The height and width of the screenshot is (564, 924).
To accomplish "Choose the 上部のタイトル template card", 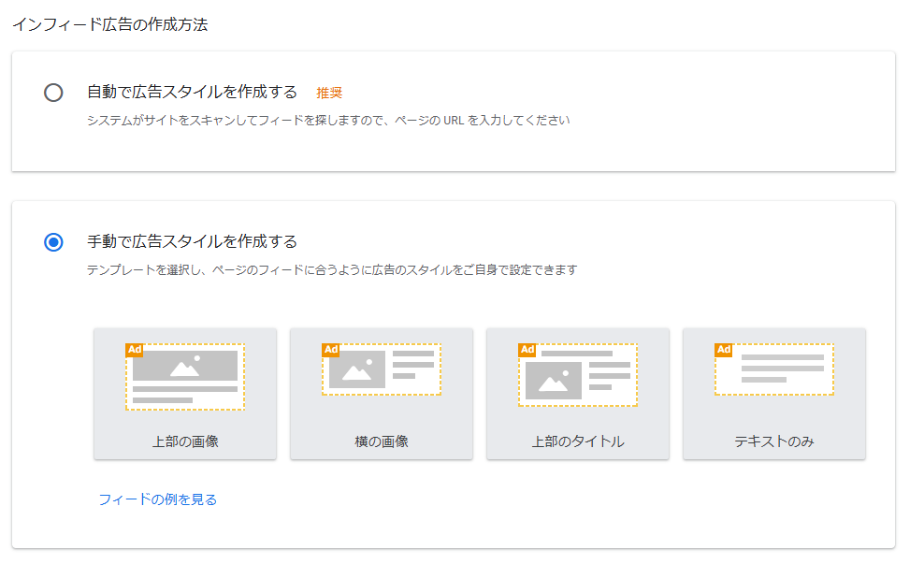I will tap(578, 394).
